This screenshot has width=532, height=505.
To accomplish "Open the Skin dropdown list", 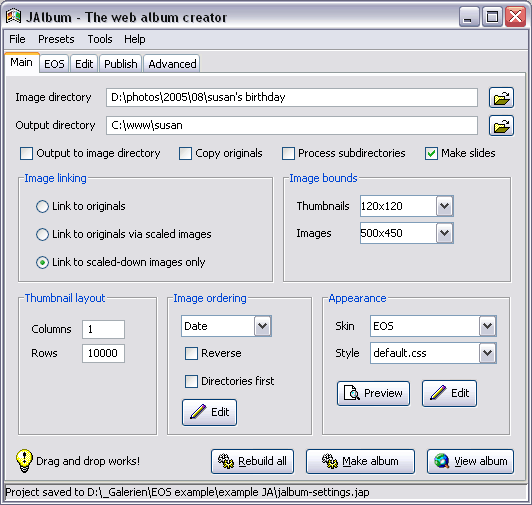I will [x=488, y=326].
